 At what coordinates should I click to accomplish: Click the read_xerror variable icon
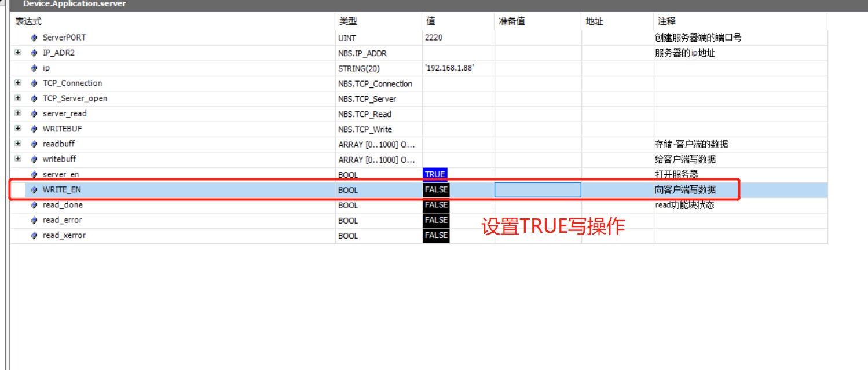tap(35, 235)
